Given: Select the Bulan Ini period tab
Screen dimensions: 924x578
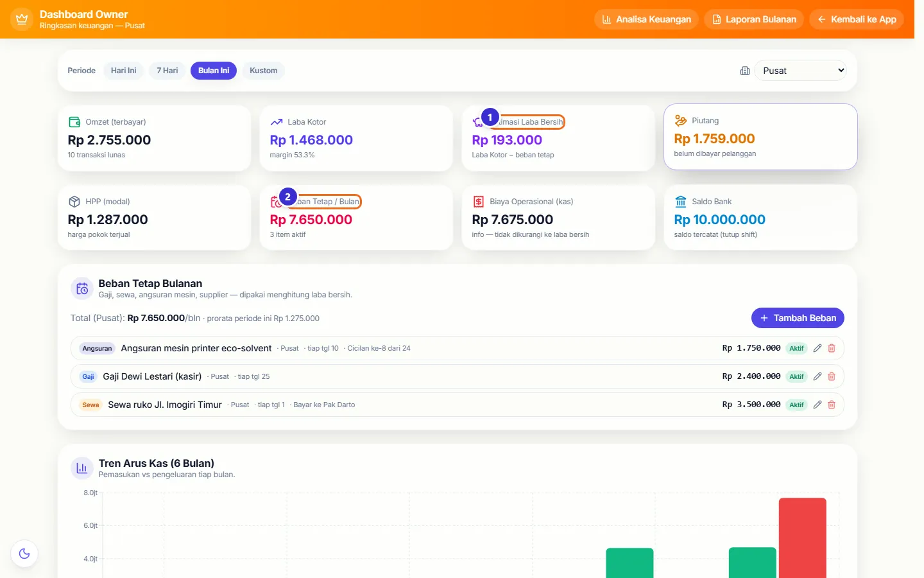Looking at the screenshot, I should pos(214,71).
